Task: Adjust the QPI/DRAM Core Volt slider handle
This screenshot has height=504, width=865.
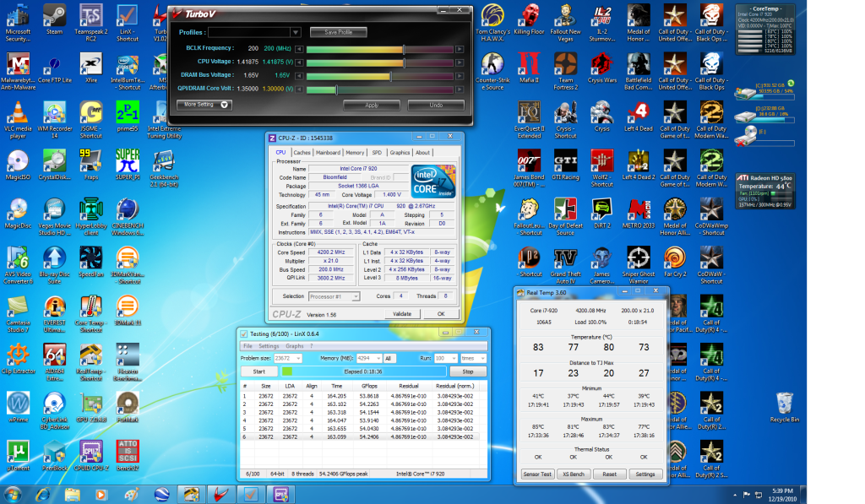Action: [336, 89]
